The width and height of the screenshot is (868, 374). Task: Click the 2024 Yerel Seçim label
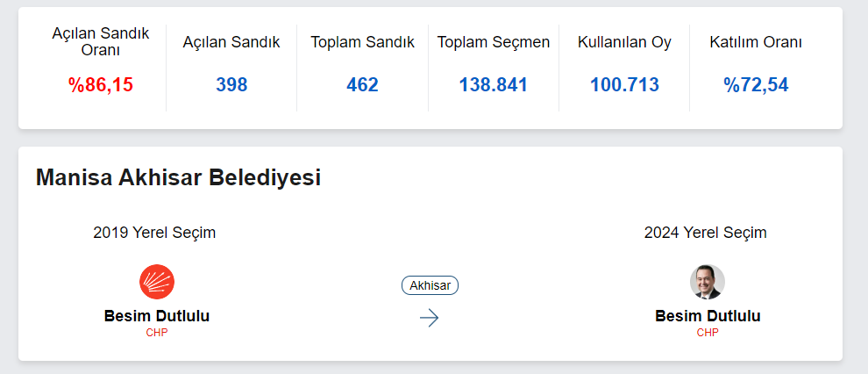706,233
